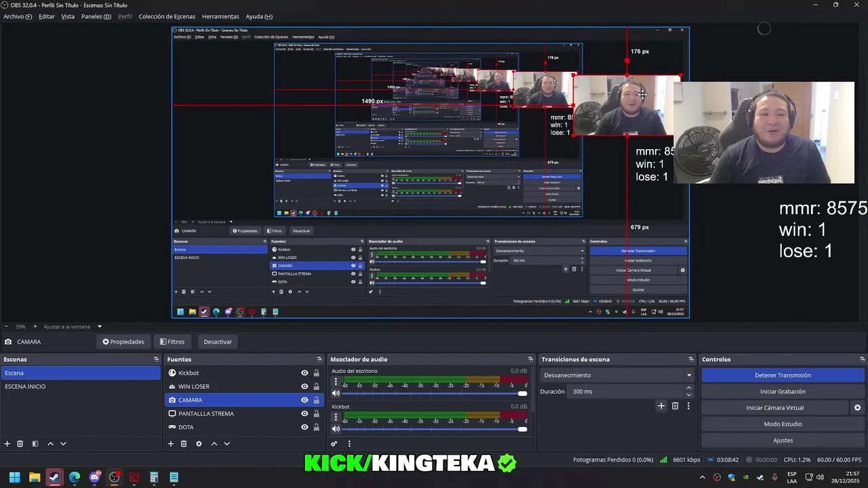Mute the Kickbot audio channel
Image resolution: width=868 pixels, height=488 pixels.
coord(336,428)
